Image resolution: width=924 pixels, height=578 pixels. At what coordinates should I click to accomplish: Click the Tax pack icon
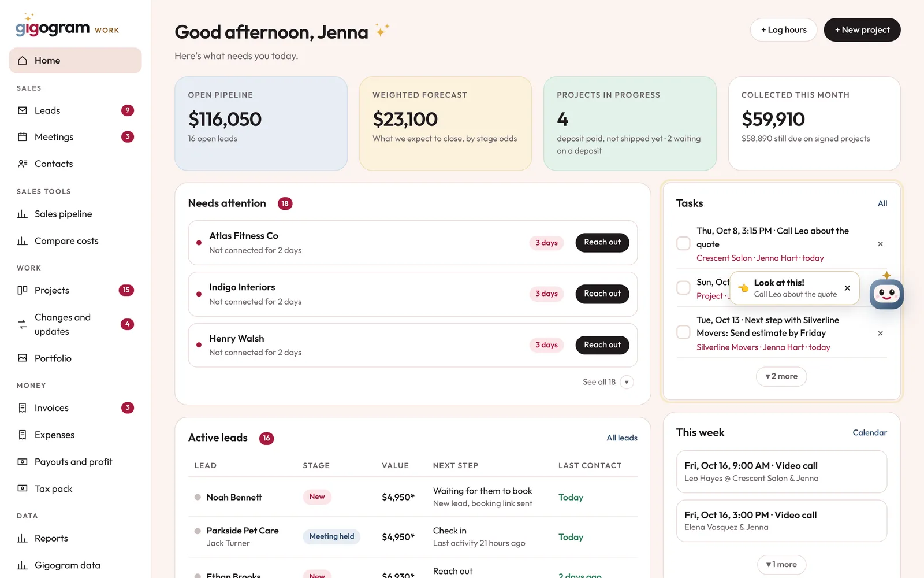(23, 488)
